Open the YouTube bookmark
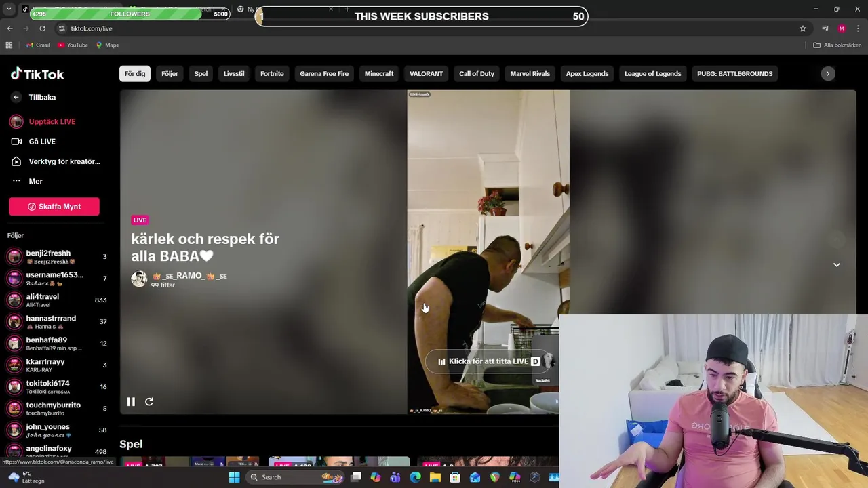The height and width of the screenshot is (488, 868). click(x=73, y=45)
